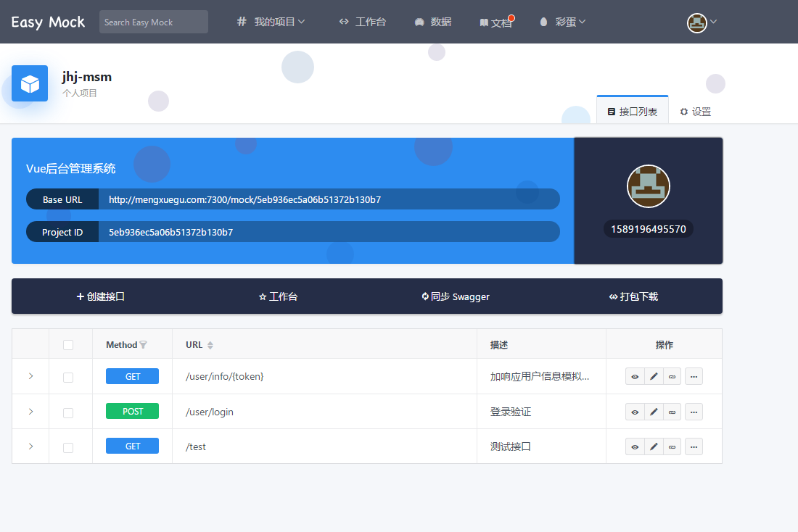
Task: Click the GET tag in /user/info/{token} row
Action: point(132,376)
